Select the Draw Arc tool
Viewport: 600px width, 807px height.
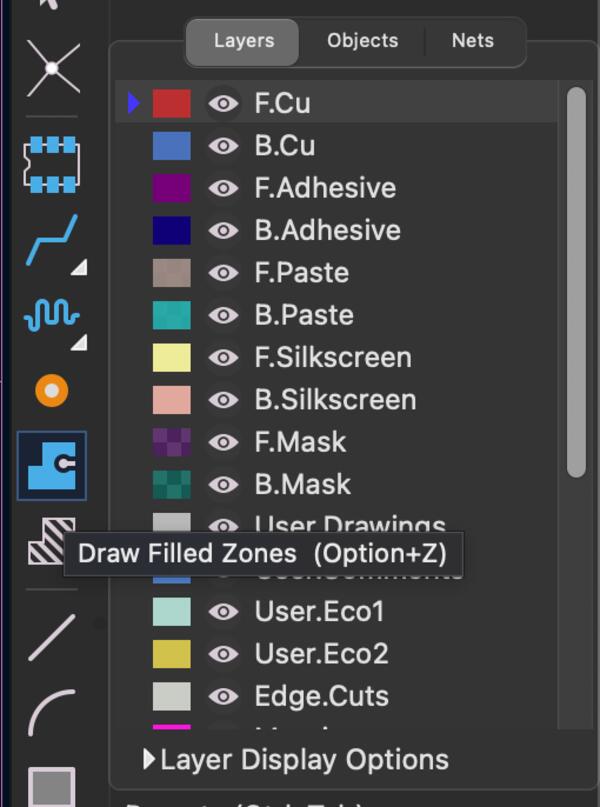tap(51, 711)
